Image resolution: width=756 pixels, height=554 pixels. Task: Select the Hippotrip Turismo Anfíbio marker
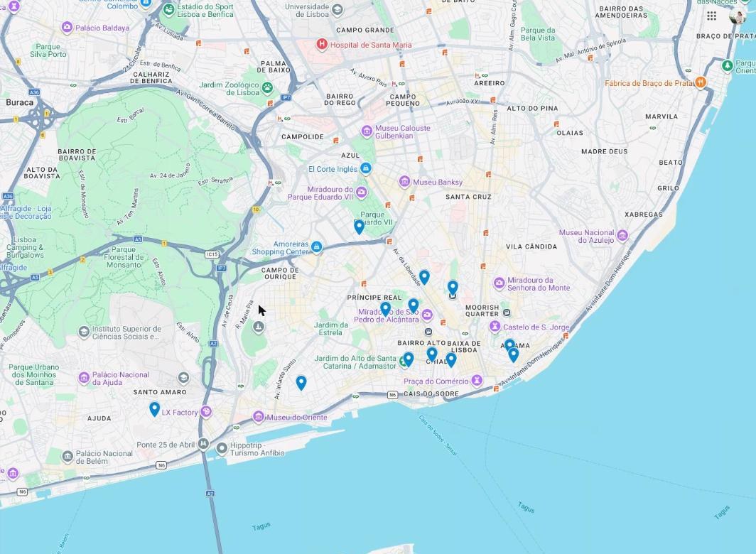point(222,448)
